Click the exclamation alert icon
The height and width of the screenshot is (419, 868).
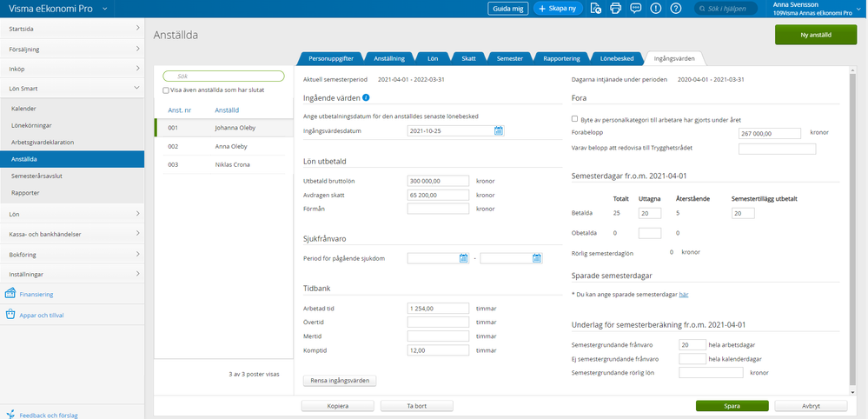[657, 9]
